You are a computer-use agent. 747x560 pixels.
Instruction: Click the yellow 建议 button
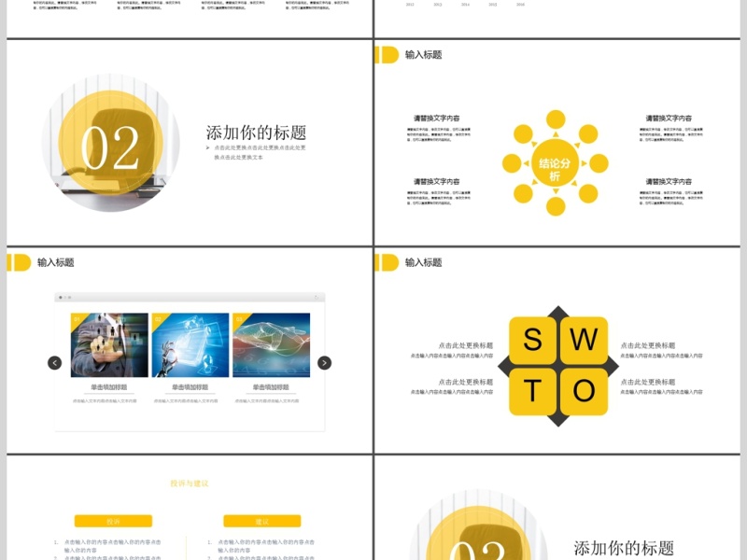(x=261, y=521)
